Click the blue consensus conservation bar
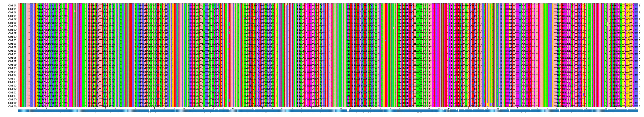 [328, 111]
